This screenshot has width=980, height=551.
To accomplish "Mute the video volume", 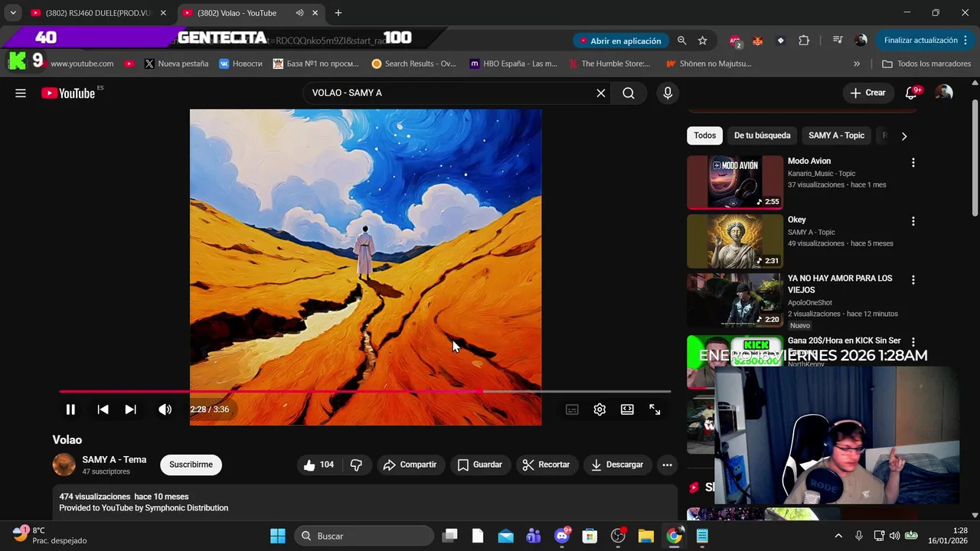I will pos(165,409).
